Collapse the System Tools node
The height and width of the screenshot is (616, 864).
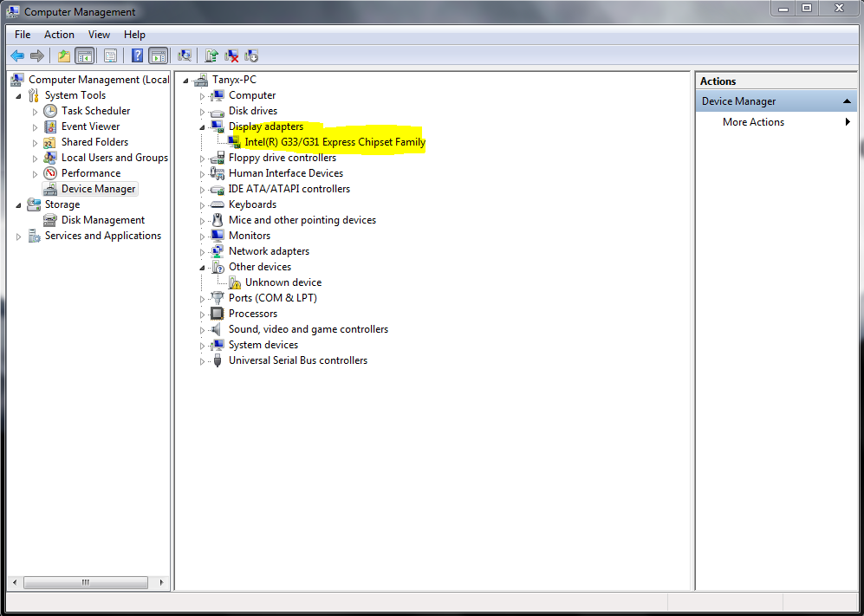click(19, 96)
